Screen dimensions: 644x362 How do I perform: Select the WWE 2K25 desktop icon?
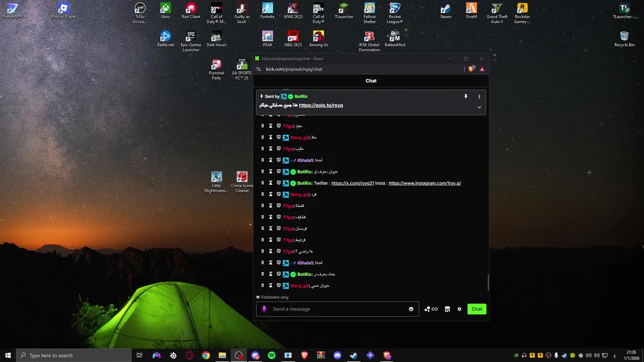pyautogui.click(x=293, y=11)
